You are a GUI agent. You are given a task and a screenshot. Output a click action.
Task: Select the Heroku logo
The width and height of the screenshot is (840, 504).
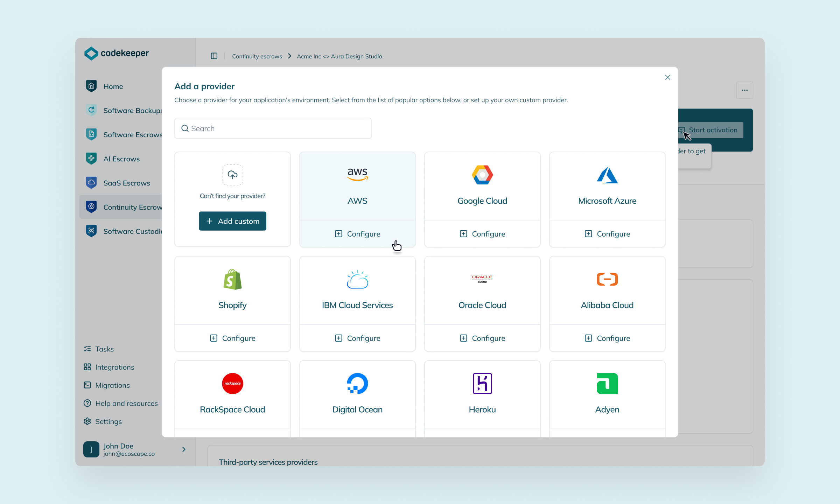[x=482, y=383]
